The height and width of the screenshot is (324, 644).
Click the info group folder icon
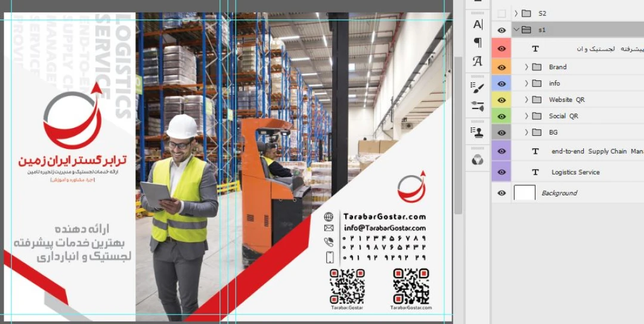point(537,83)
